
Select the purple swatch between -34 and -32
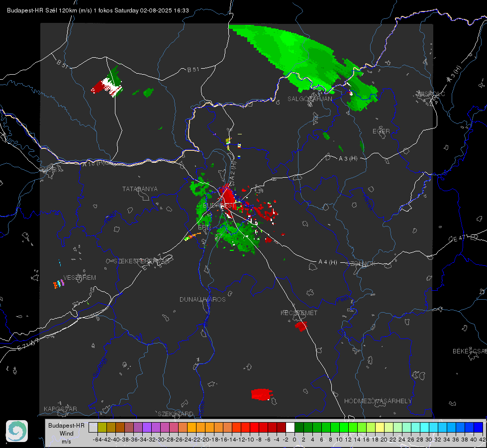coord(147,427)
